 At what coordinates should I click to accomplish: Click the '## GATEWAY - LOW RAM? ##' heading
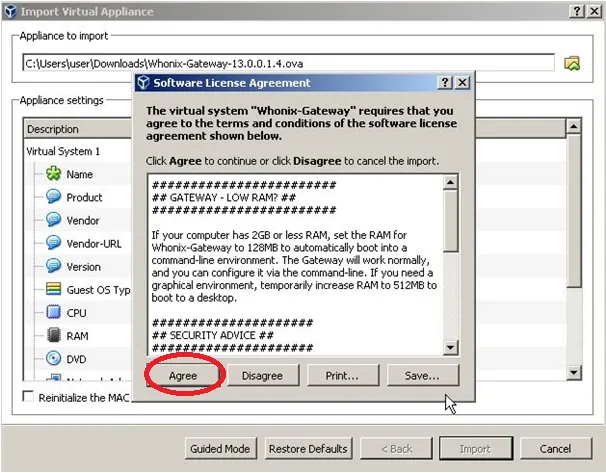pos(224,197)
